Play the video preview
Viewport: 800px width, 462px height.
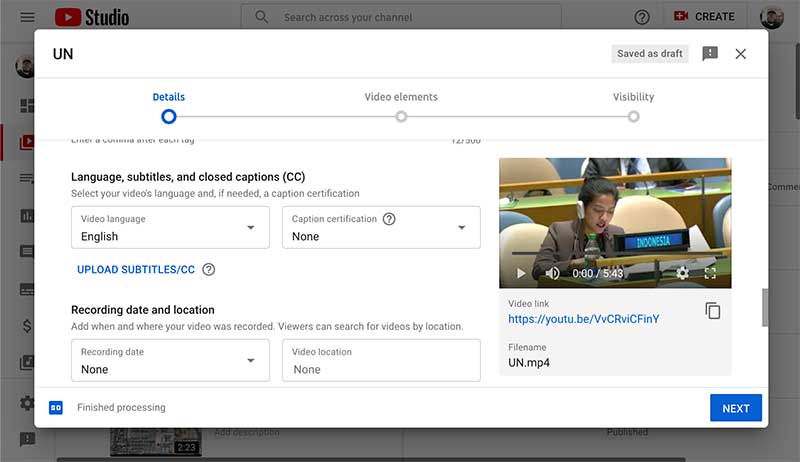pyautogui.click(x=520, y=273)
